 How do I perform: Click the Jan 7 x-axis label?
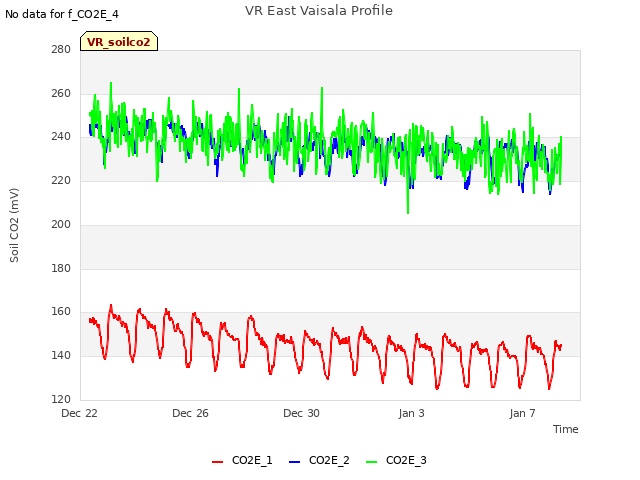coord(522,413)
